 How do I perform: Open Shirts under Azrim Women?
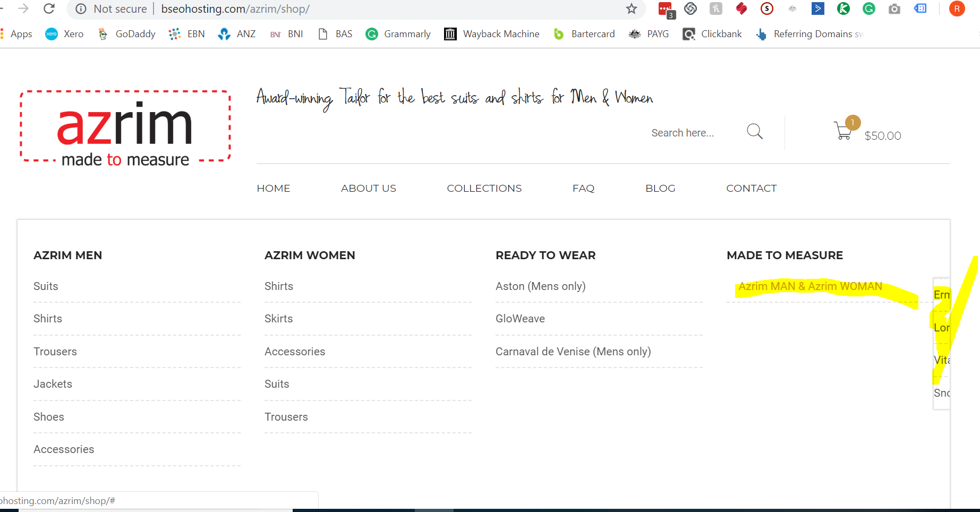[x=279, y=286]
